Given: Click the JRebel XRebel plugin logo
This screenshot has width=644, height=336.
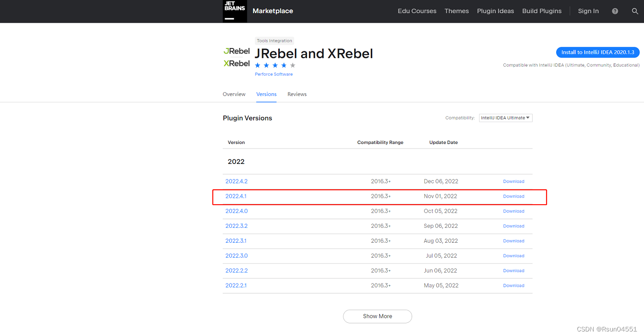Looking at the screenshot, I should [x=236, y=57].
